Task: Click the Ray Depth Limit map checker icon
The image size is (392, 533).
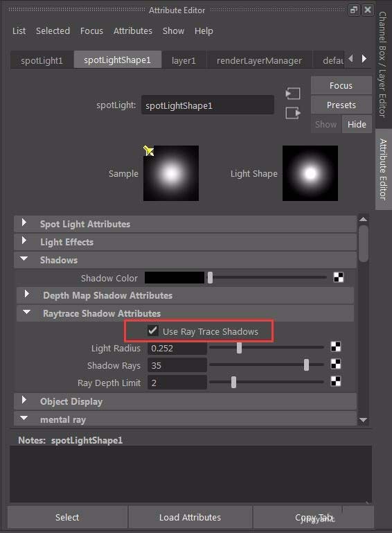Action: (x=336, y=381)
